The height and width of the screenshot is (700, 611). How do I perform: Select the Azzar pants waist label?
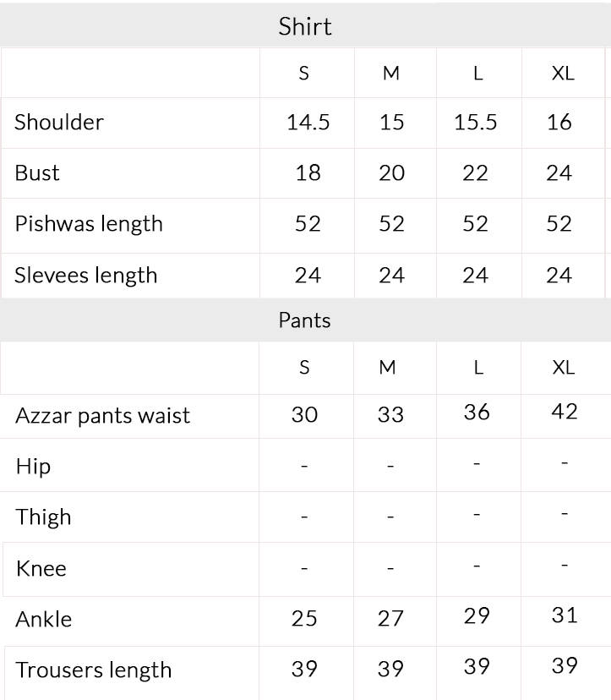click(103, 416)
